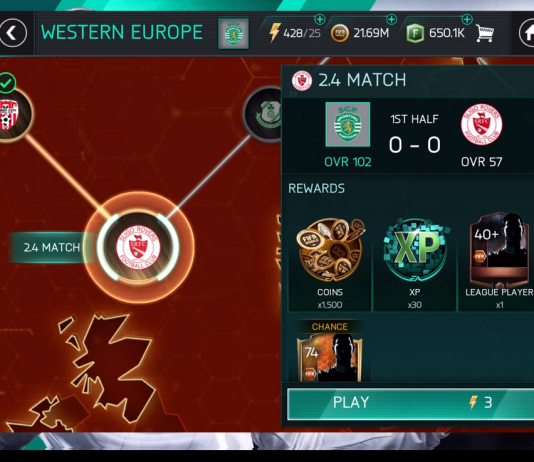Tap the PLAY button
This screenshot has width=534, height=462.
point(410,403)
